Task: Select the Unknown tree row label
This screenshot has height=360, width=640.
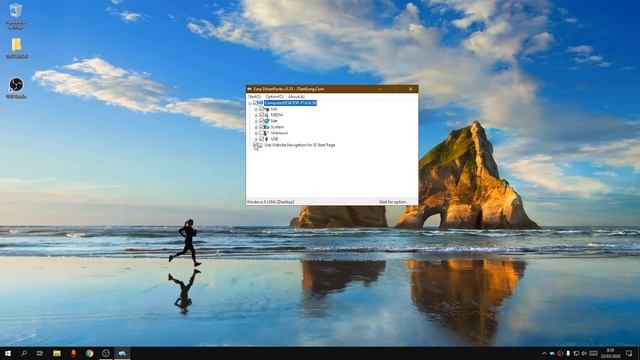Action: [x=279, y=133]
